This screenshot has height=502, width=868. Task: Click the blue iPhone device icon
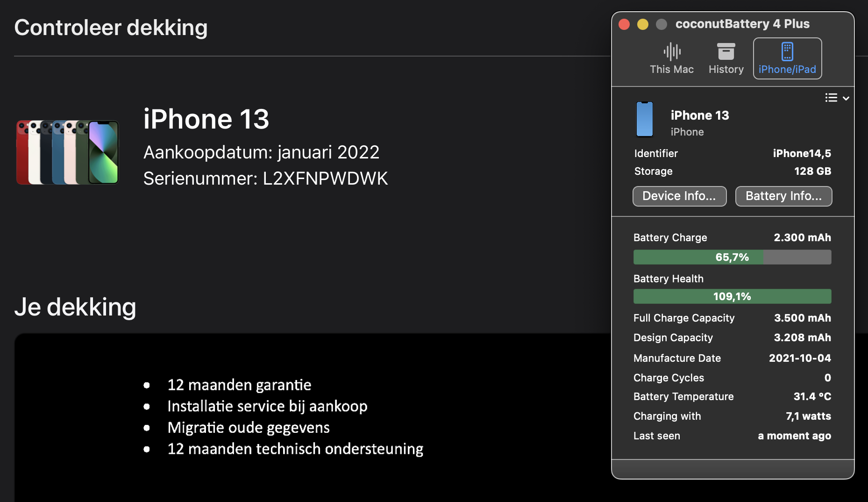645,120
